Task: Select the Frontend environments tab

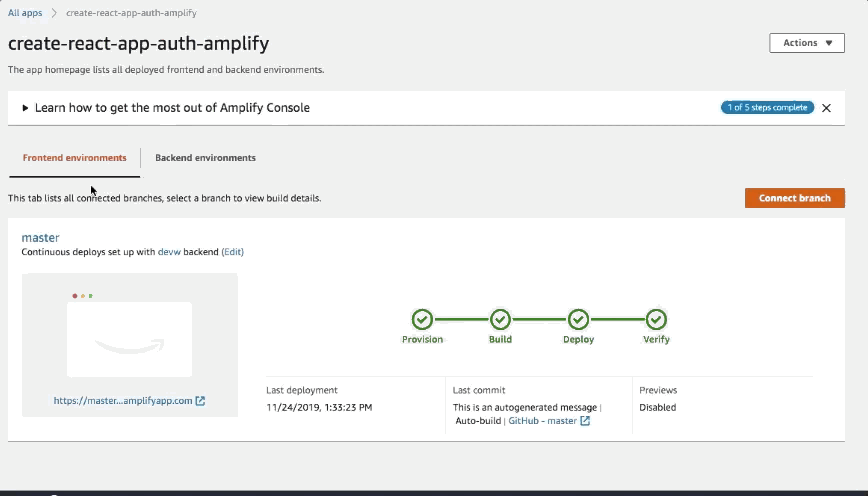Action: coord(75,158)
